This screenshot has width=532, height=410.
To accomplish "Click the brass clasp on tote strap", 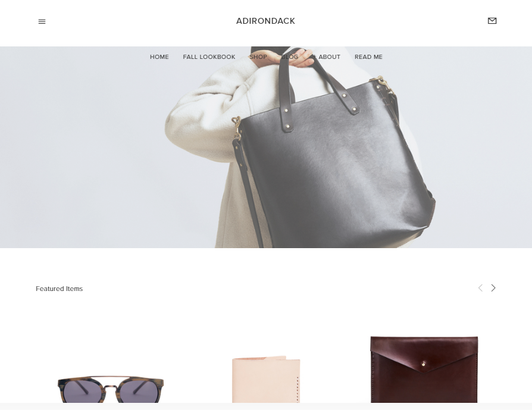I will [236, 127].
